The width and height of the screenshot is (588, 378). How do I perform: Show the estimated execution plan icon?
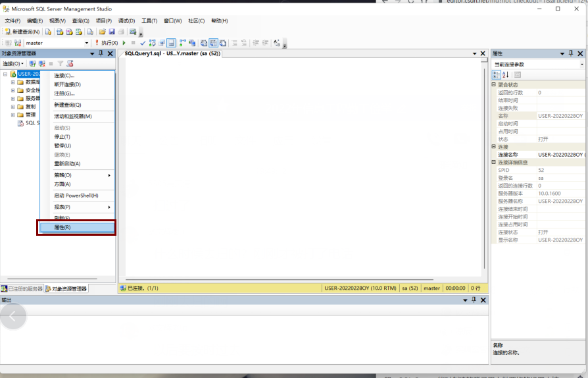coord(152,43)
